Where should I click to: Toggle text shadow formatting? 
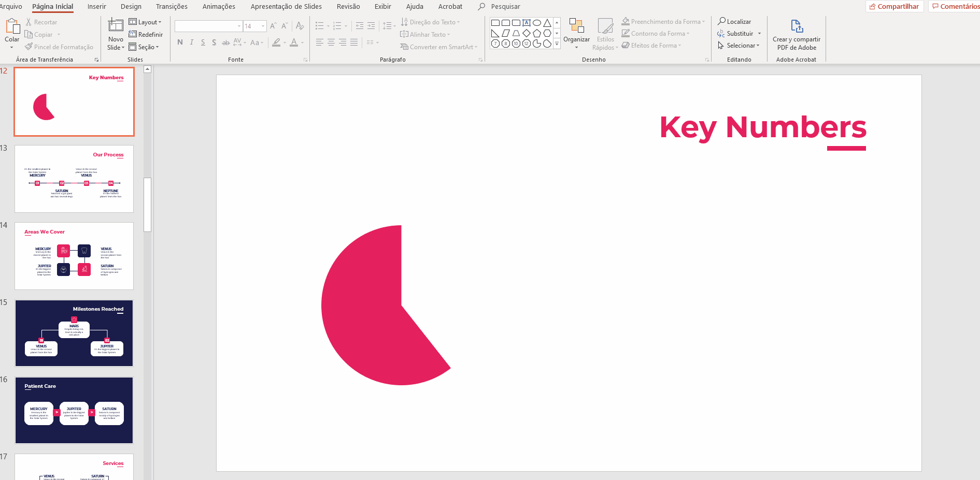pos(214,42)
